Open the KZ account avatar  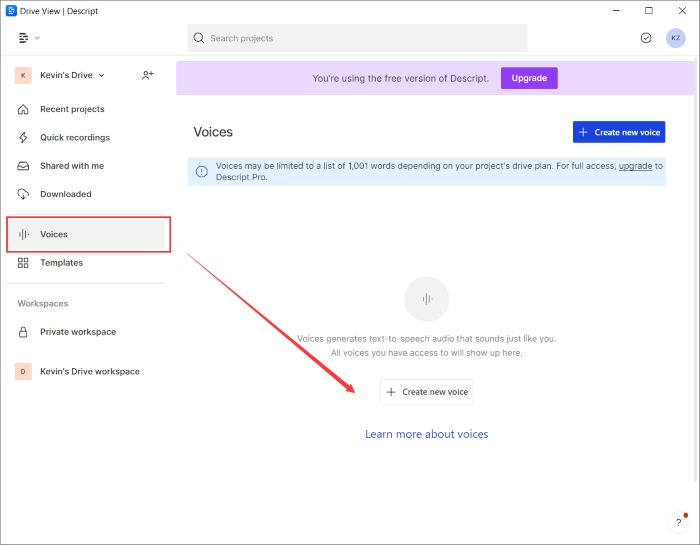[675, 38]
